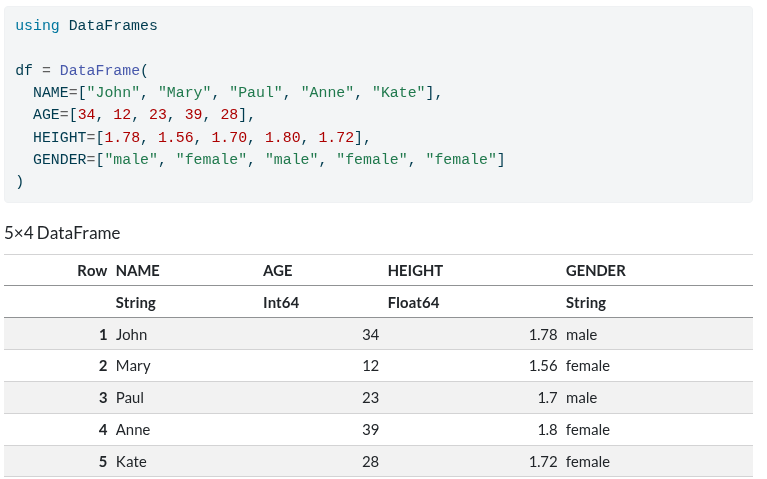Click the height value 1.78
The image size is (767, 479).
tap(542, 334)
